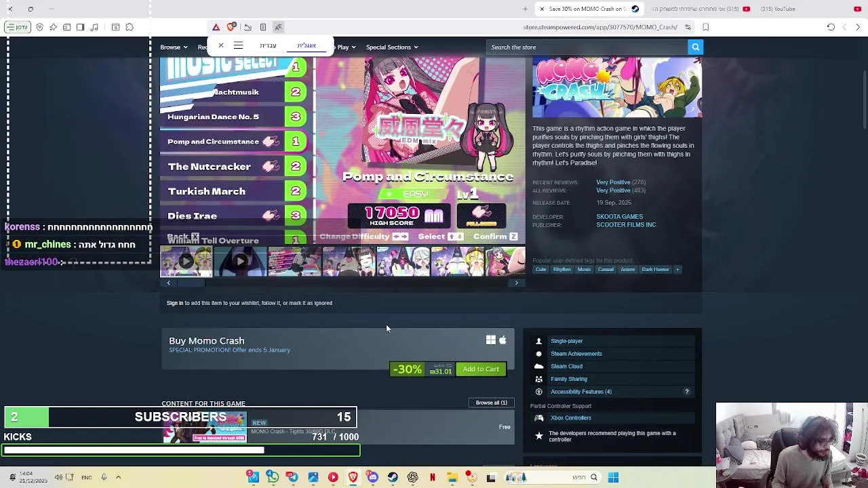868x488 pixels.
Task: Click the Brave Rewards triangle icon
Action: coord(216,27)
